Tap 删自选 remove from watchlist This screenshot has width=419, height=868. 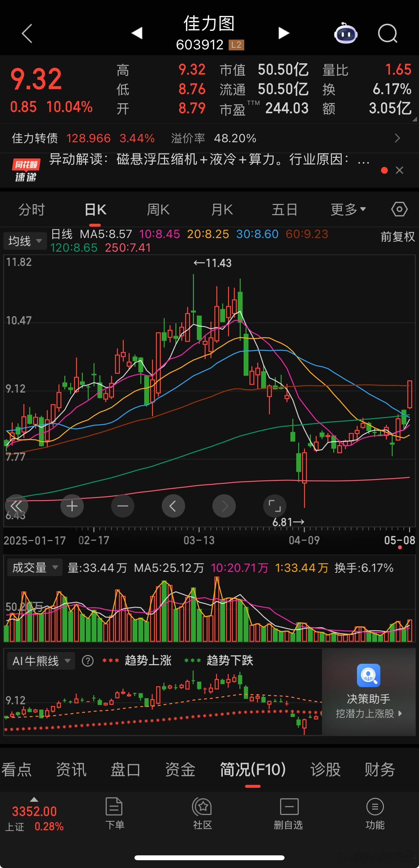288,813
